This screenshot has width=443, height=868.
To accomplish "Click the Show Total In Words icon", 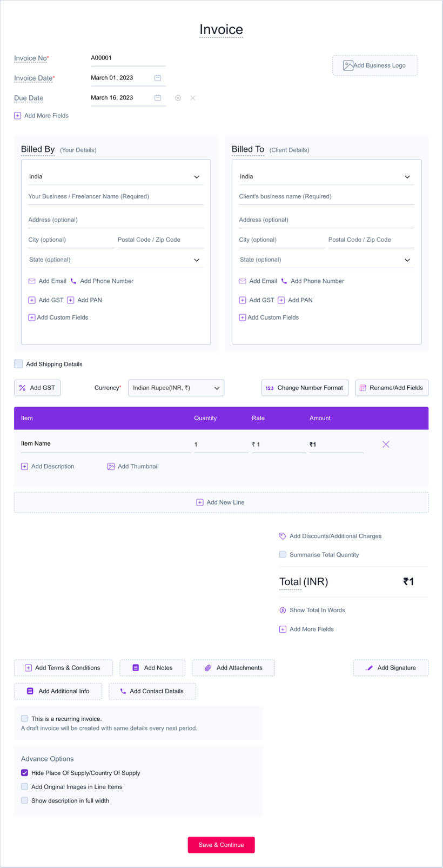I will [x=283, y=611].
